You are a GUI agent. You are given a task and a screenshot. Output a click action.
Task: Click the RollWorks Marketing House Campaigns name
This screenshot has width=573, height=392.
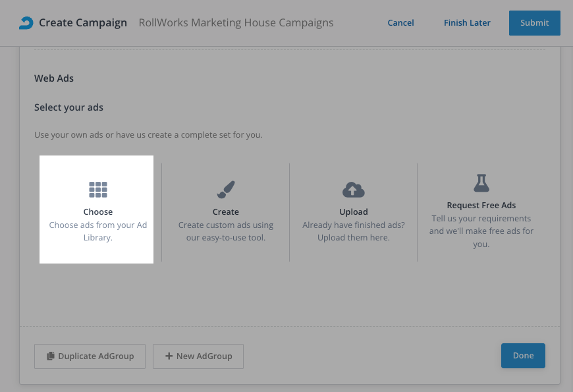coord(236,23)
